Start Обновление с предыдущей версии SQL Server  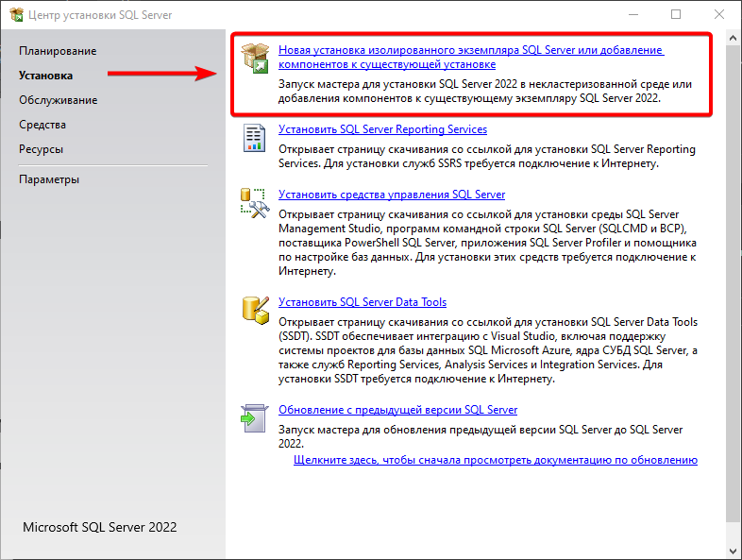[x=398, y=410]
